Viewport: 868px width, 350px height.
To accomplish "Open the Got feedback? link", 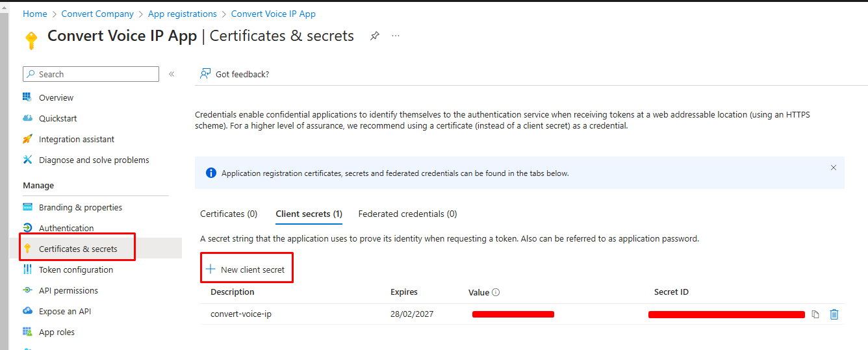I will (x=235, y=74).
